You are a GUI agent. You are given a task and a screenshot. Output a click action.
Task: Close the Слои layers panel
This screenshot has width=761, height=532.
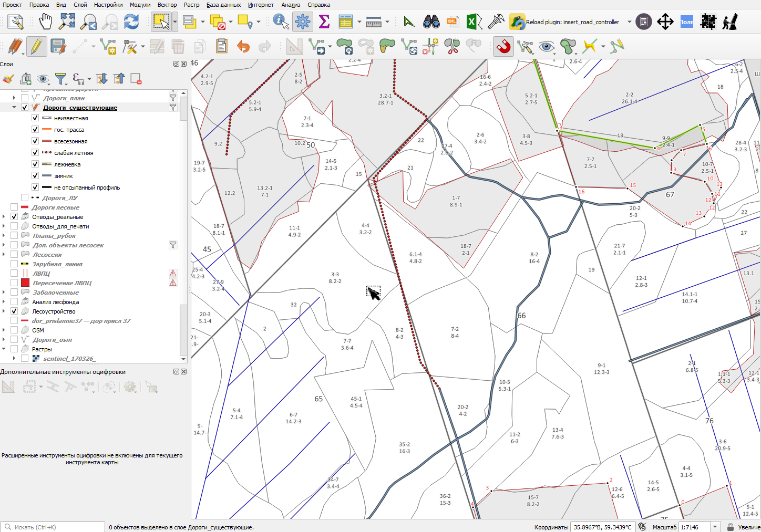183,64
